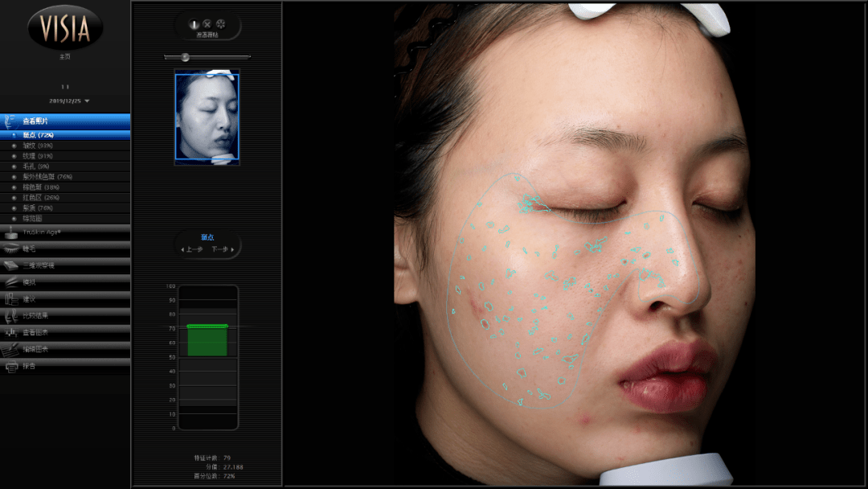
Task: Click the printer icon for report (报告)
Action: pos(11,366)
